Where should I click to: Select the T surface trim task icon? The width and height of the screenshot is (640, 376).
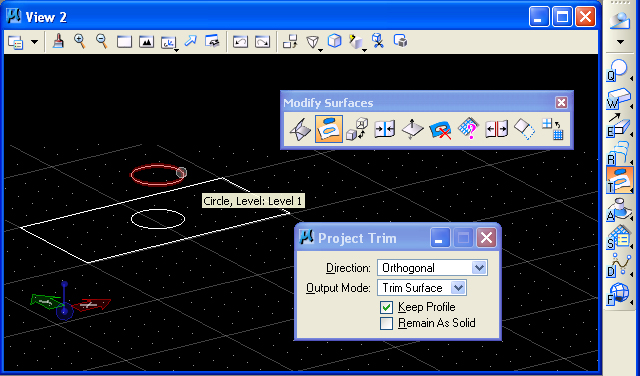(x=620, y=180)
